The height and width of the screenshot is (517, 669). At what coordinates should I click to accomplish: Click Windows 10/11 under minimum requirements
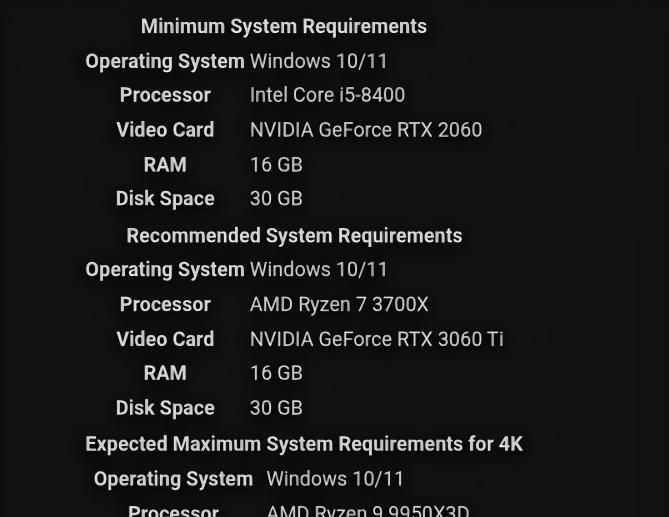point(318,61)
